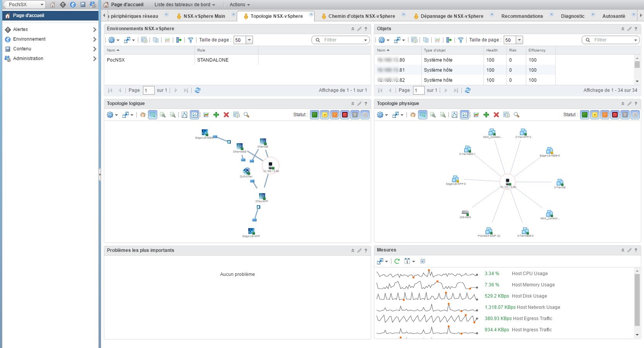Click the filter funnel icon in Environnements NSX-vSphere
This screenshot has width=644, height=348.
point(191,40)
